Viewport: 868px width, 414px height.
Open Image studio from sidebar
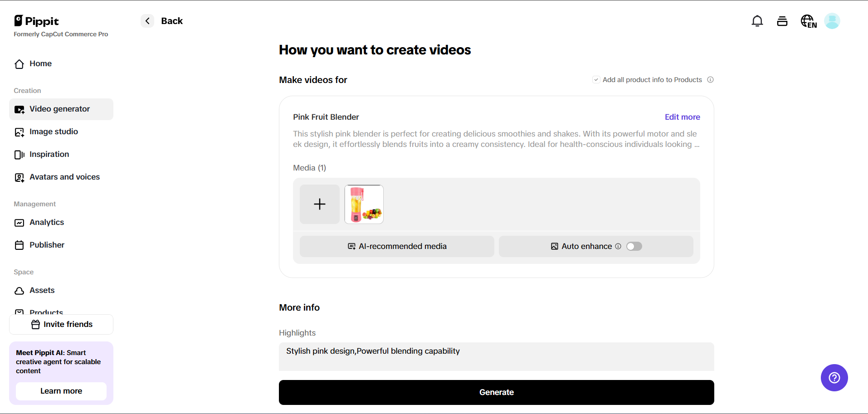point(54,132)
